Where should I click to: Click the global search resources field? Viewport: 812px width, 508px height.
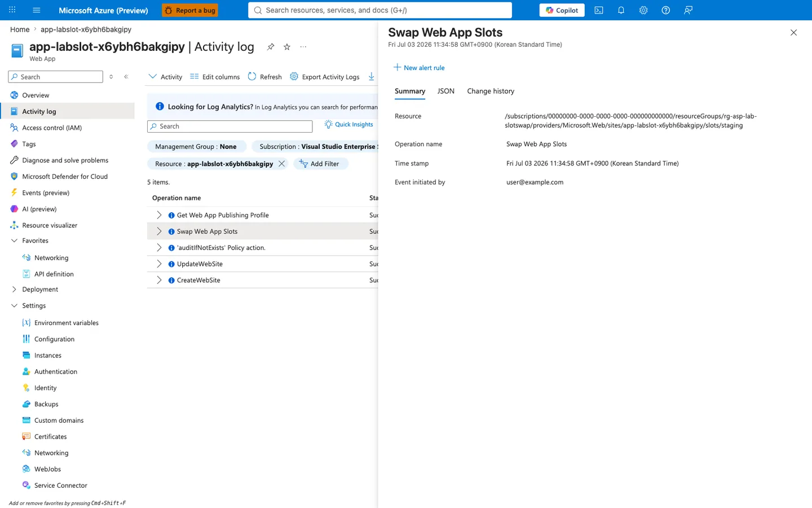pos(380,10)
